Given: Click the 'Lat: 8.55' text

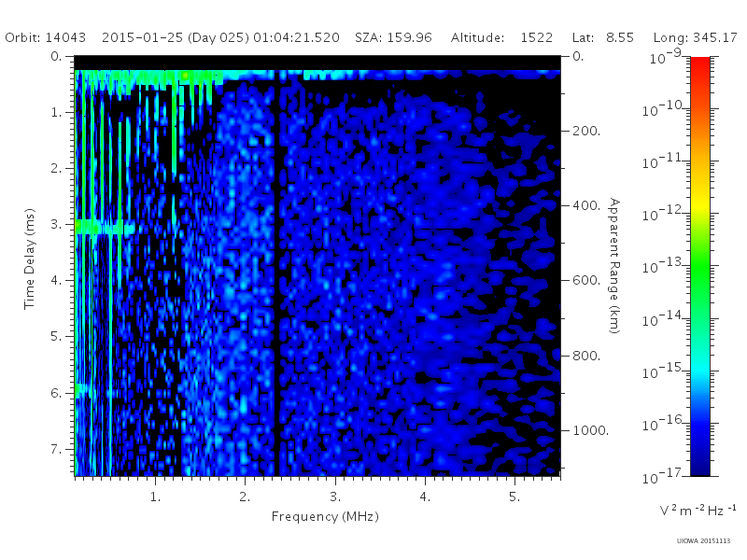Looking at the screenshot, I should coord(603,37).
